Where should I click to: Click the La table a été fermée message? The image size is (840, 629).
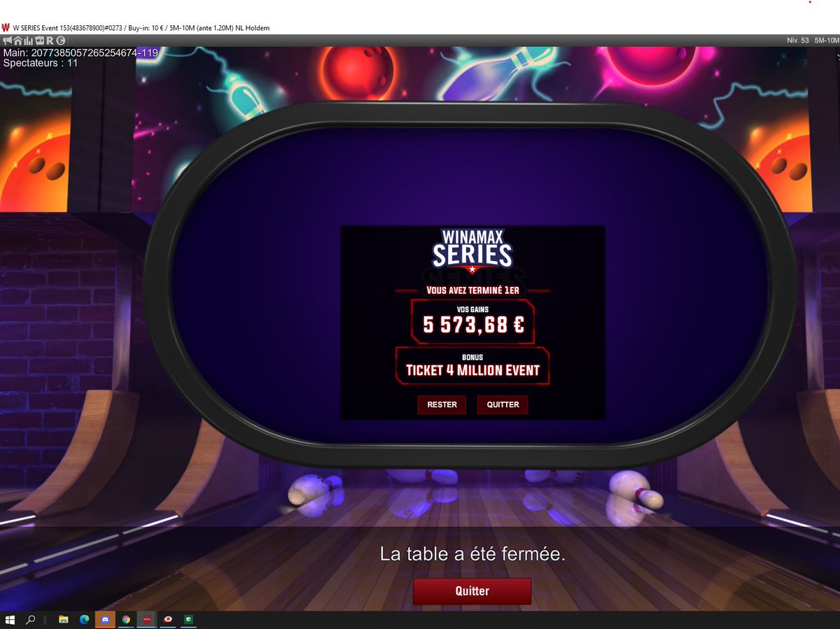[x=472, y=554]
